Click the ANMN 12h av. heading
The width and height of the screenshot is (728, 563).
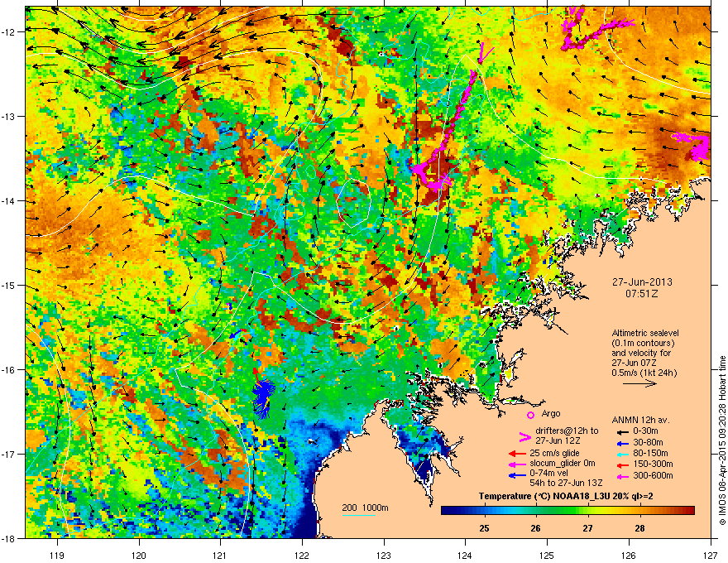pos(641,420)
